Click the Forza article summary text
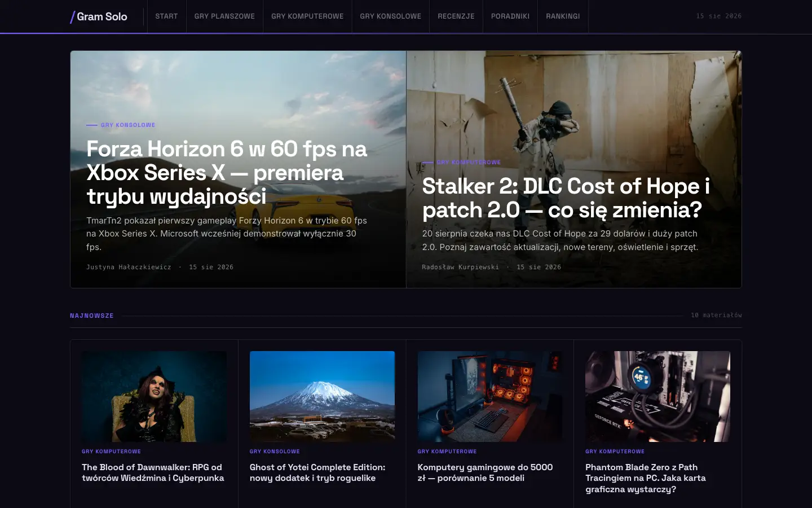Viewport: 812px width, 508px height. pyautogui.click(x=227, y=234)
